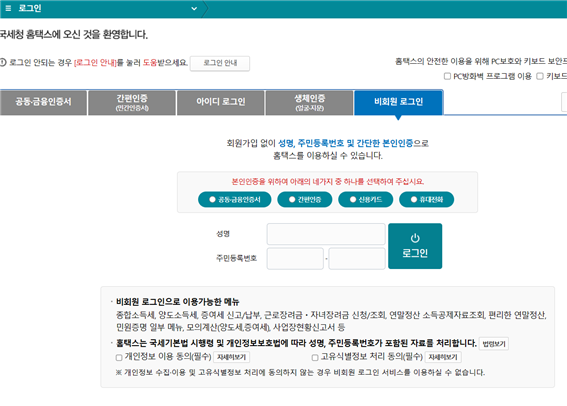Choose 공동·금융인증서 radio option
The width and height of the screenshot is (567, 406).
[235, 200]
